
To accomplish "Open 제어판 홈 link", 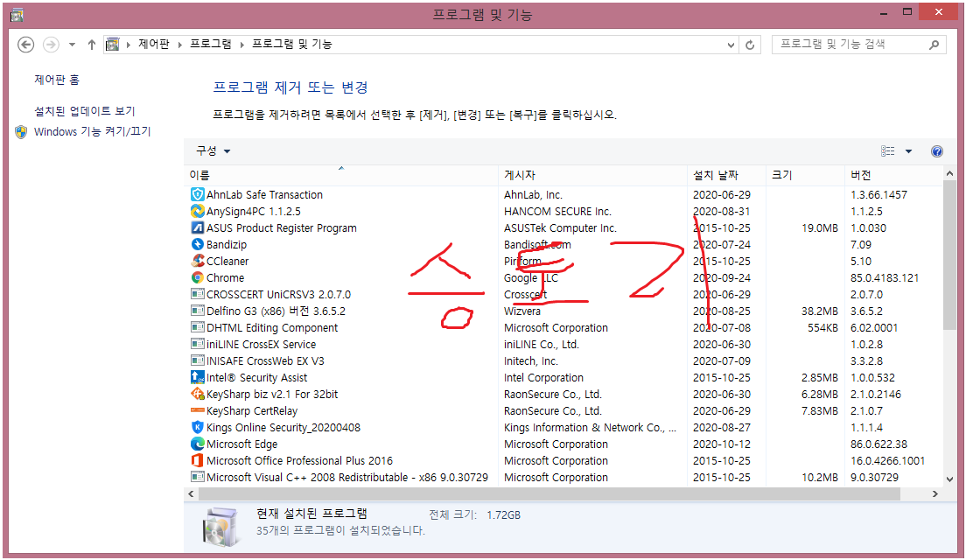I will click(57, 80).
